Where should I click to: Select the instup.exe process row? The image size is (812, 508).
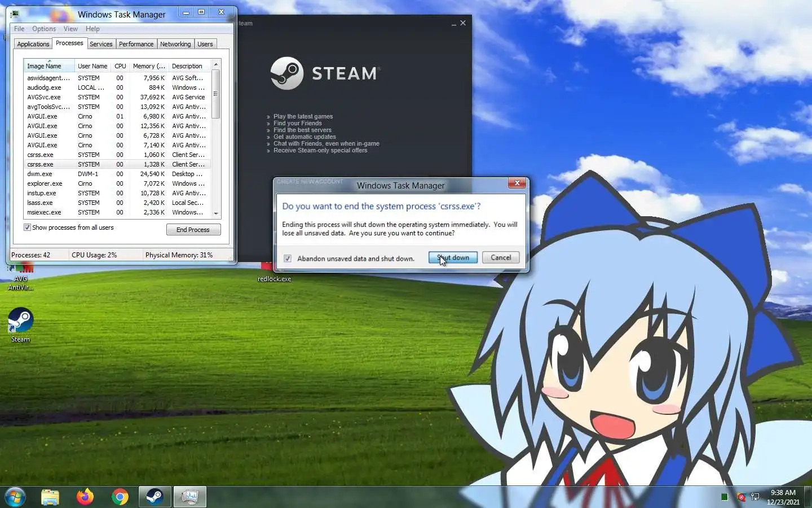click(117, 193)
